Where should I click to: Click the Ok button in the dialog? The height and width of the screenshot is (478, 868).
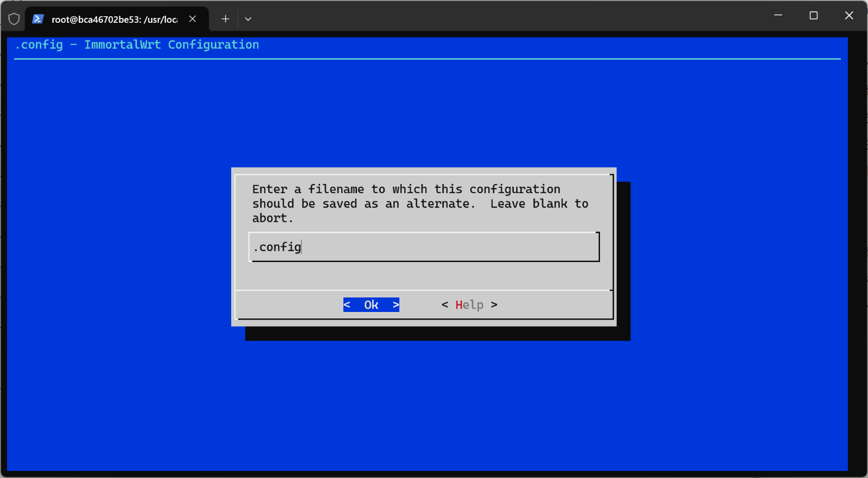point(371,305)
